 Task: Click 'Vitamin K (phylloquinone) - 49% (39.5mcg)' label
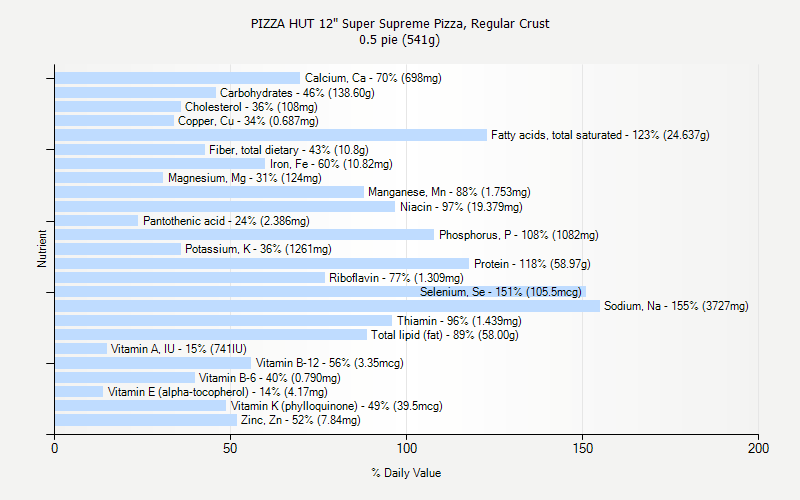(336, 406)
